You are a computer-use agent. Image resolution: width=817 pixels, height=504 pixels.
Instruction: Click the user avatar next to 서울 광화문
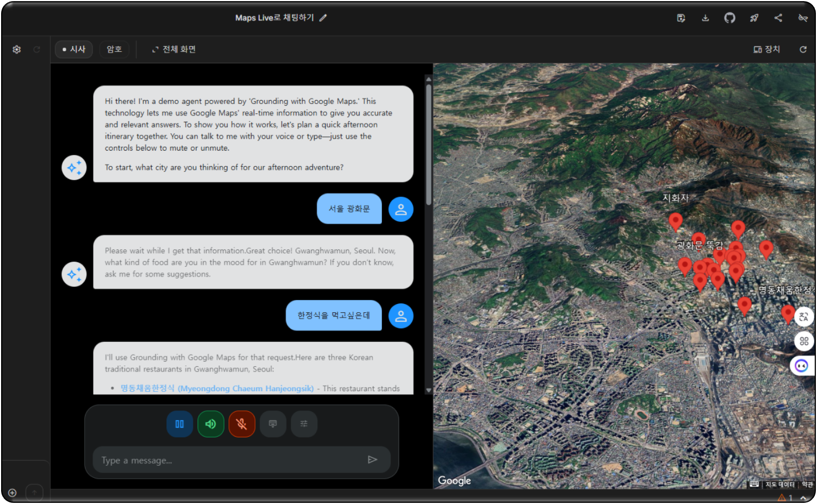pos(401,209)
